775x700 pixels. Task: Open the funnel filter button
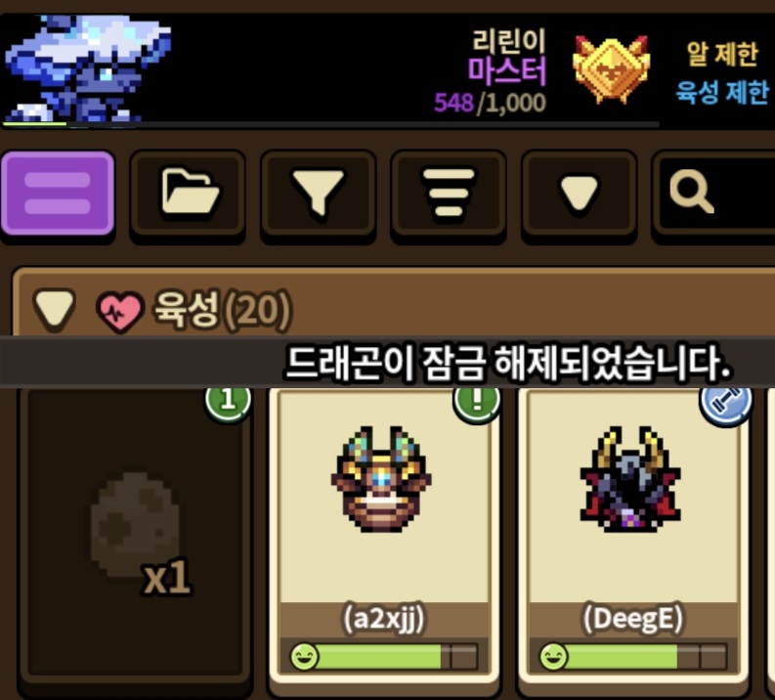pos(318,193)
